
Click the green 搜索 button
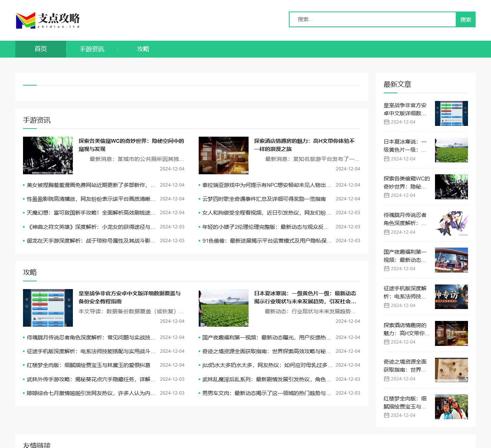click(465, 20)
